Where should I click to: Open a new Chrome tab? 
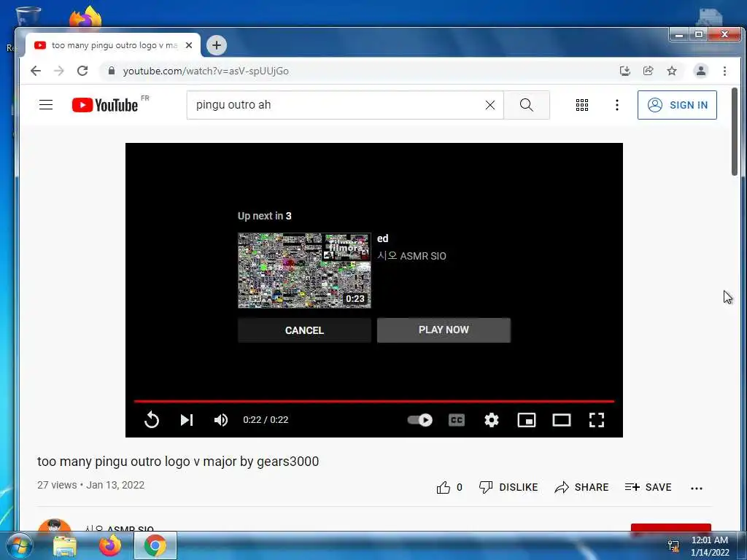(x=216, y=45)
